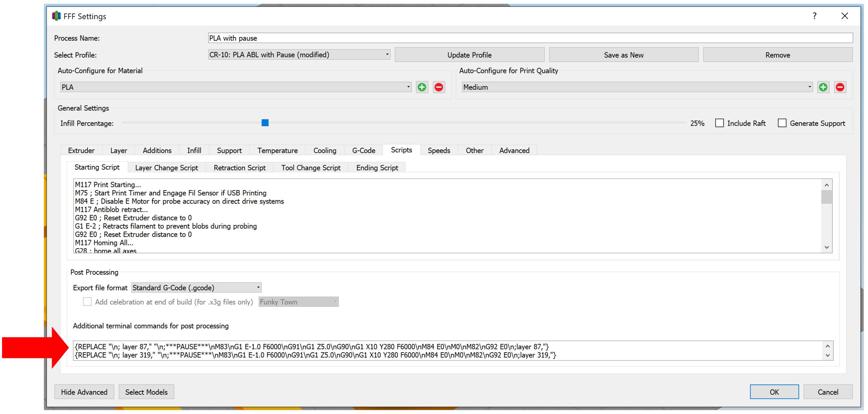Click the Infill Percentage slider handle

point(265,123)
